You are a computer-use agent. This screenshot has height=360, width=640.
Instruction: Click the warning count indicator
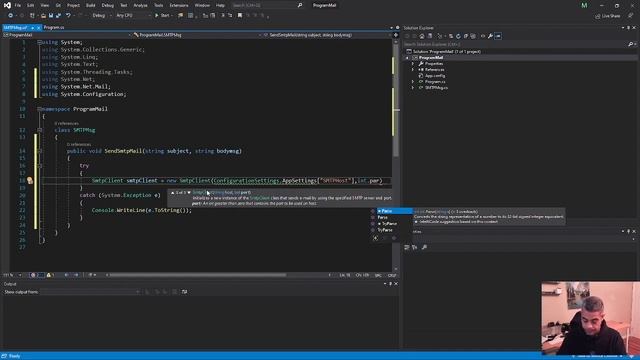51,275
